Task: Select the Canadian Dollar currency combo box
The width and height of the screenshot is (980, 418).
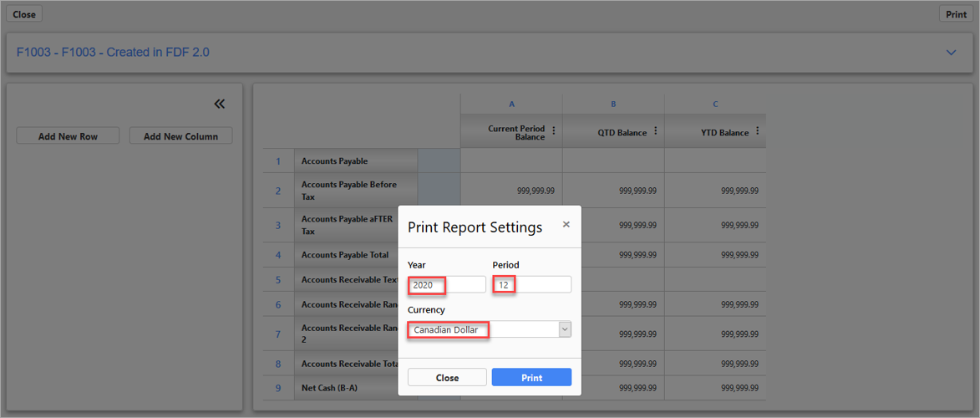Action: [482, 329]
